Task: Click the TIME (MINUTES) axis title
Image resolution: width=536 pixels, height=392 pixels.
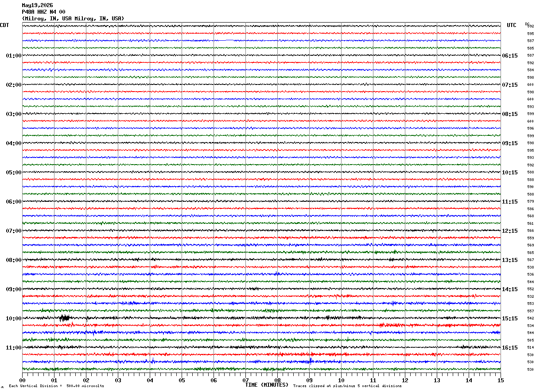Action: (267, 385)
